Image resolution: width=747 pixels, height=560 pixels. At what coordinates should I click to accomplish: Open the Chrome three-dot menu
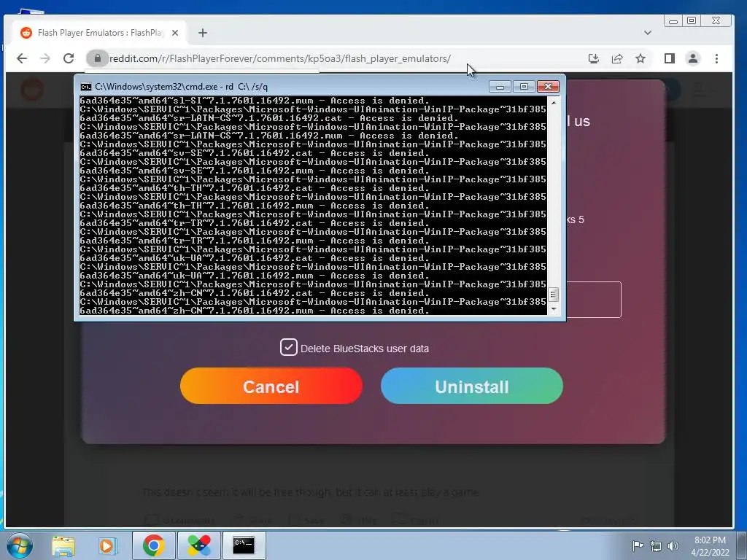716,58
